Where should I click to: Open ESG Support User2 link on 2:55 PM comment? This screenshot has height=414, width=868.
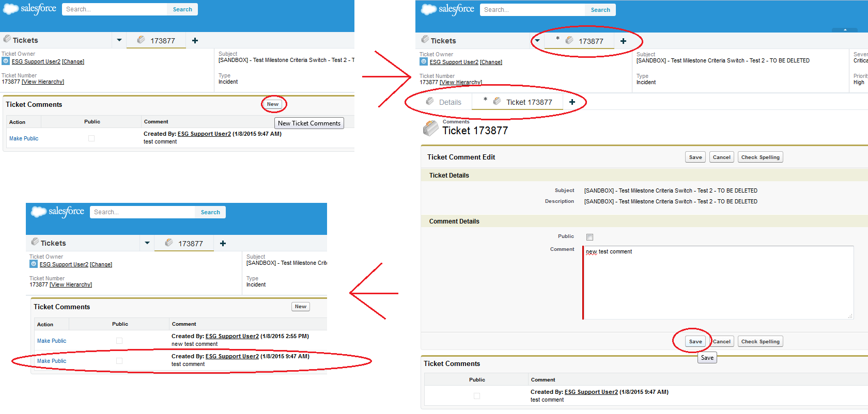pyautogui.click(x=232, y=336)
